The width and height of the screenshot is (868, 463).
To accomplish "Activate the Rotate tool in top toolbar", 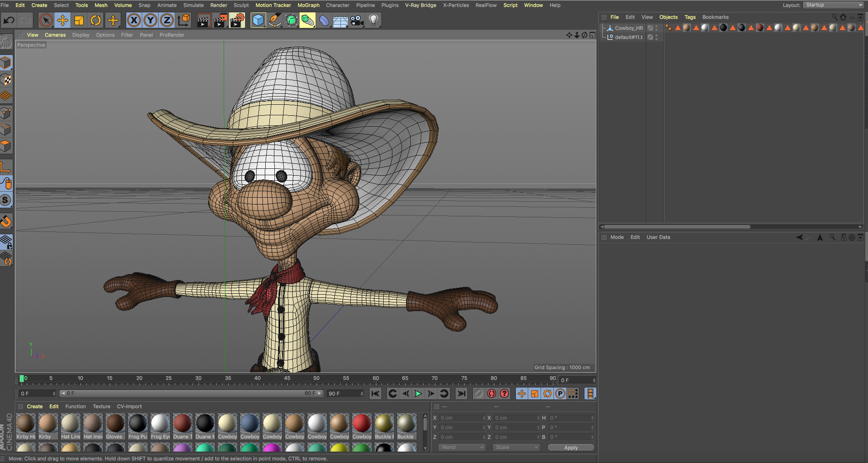I will click(96, 20).
